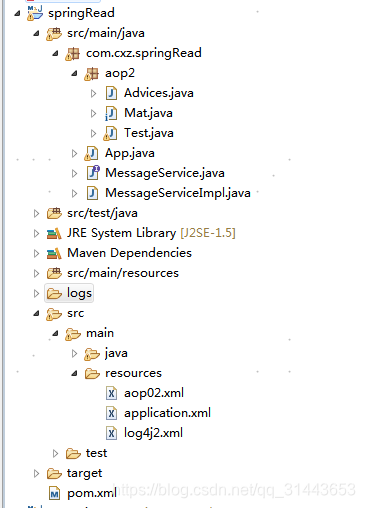The width and height of the screenshot is (365, 508).
Task: Click the src folder icon
Action: [54, 314]
